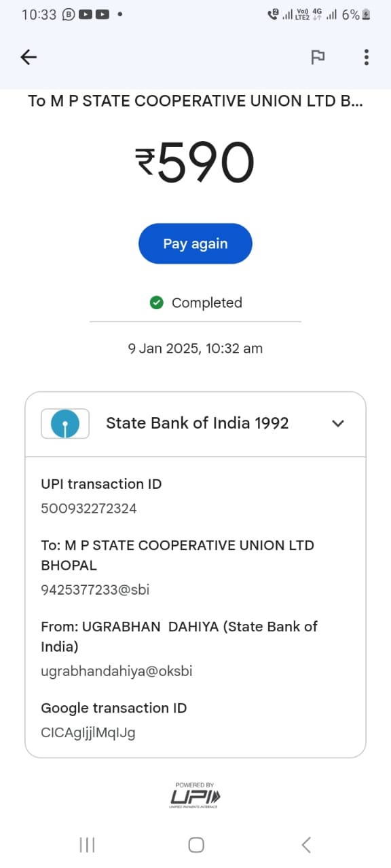This screenshot has width=391, height=868.
Task: Tap the Google transaction ID CICAgIjjlMqIJg
Action: tap(88, 732)
